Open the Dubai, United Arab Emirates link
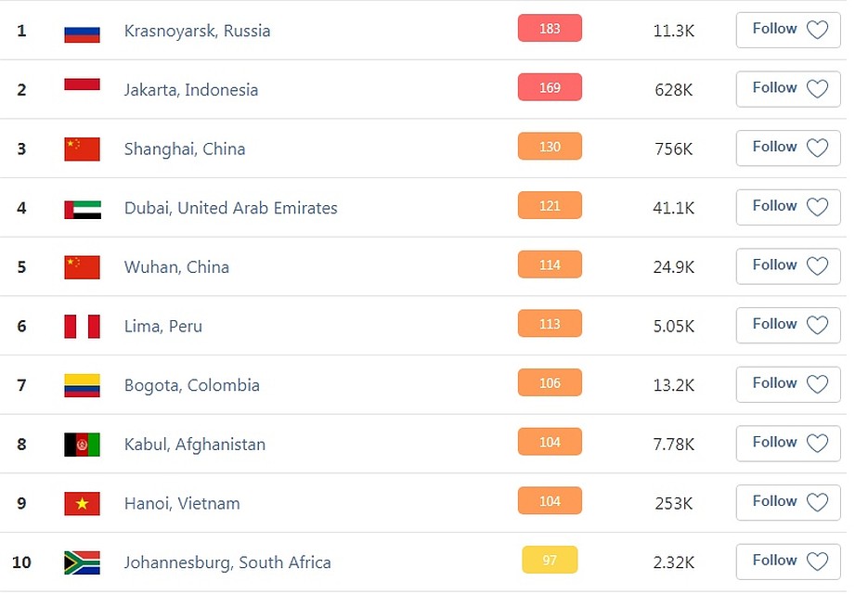868x594 pixels. pos(231,208)
